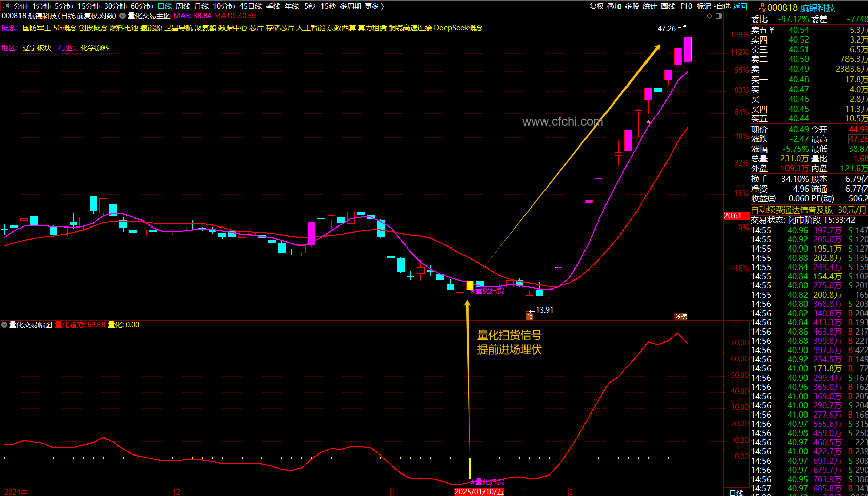868x496 pixels.
Task: Open the 5G概念 concept link
Action: [65, 28]
